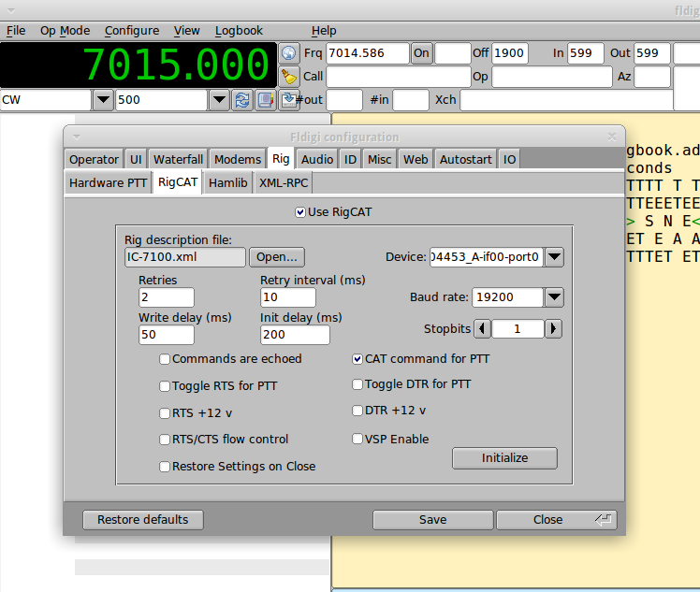Click the Initialize button
The width and height of the screenshot is (700, 592).
pos(504,458)
